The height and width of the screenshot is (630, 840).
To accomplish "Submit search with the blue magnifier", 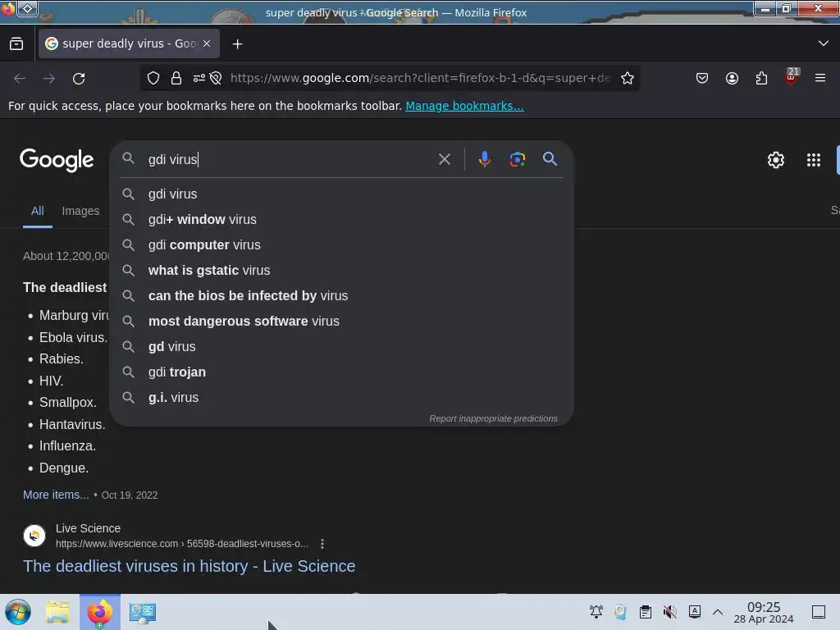I will pyautogui.click(x=550, y=158).
